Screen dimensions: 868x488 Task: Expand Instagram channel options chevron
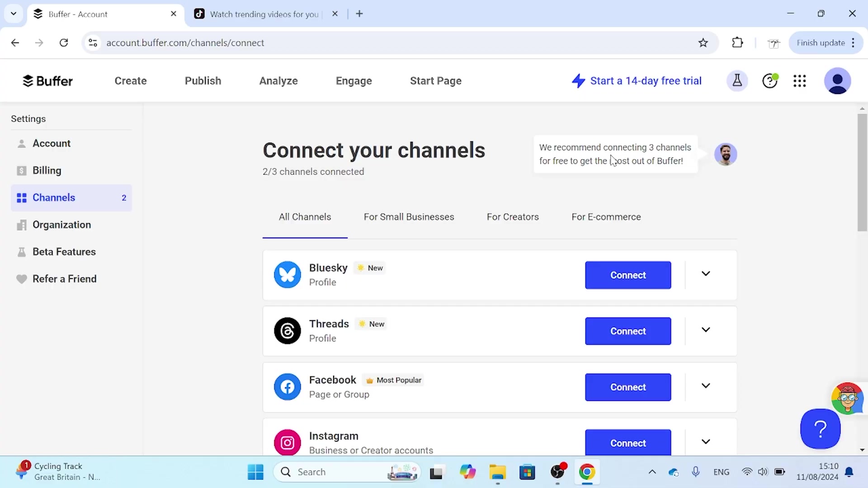coord(706,442)
